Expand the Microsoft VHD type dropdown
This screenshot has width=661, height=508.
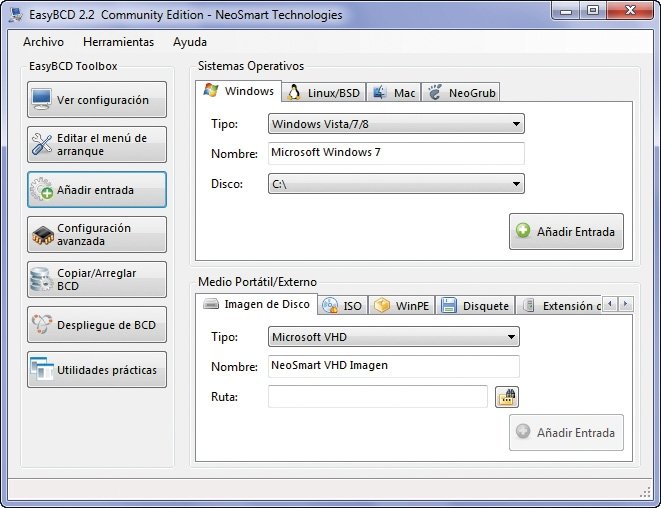tap(394, 337)
